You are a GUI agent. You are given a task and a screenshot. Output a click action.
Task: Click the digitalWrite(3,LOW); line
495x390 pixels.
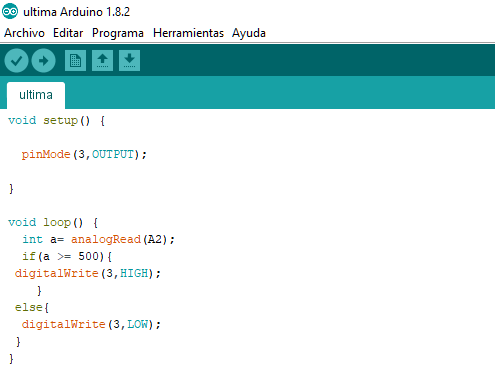pyautogui.click(x=91, y=324)
